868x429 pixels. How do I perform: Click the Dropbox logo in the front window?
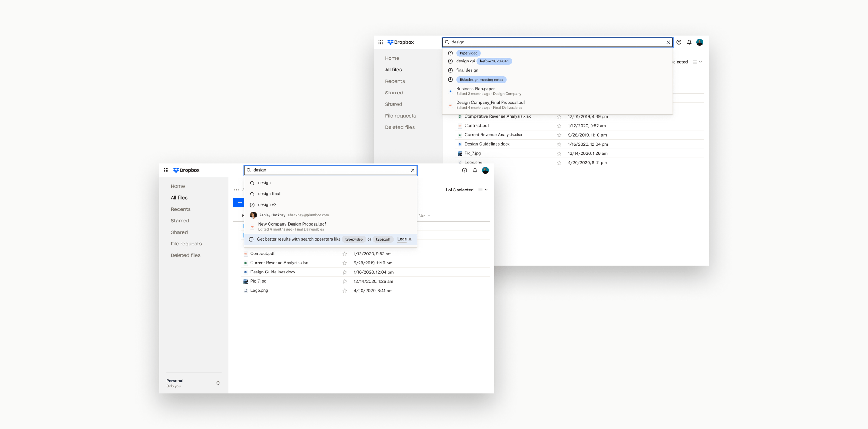click(x=186, y=170)
